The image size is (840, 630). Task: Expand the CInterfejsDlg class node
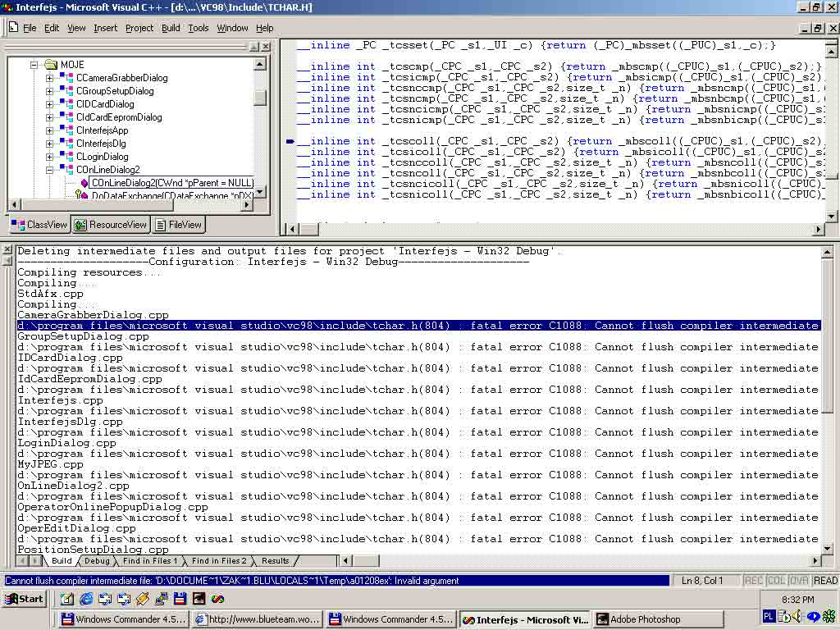click(x=49, y=144)
